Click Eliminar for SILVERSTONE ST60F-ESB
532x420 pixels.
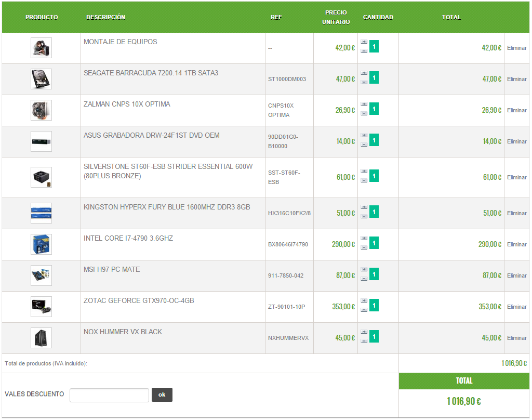coord(517,178)
